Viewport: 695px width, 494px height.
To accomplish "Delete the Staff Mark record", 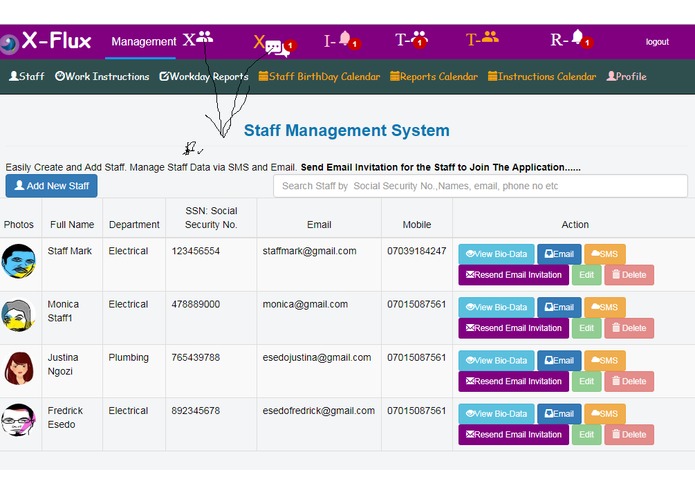I will [629, 275].
